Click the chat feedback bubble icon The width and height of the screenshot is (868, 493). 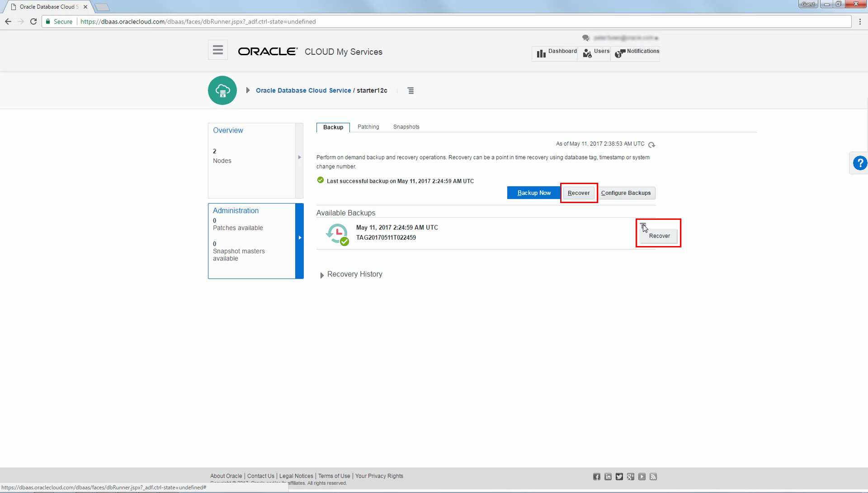pyautogui.click(x=586, y=38)
